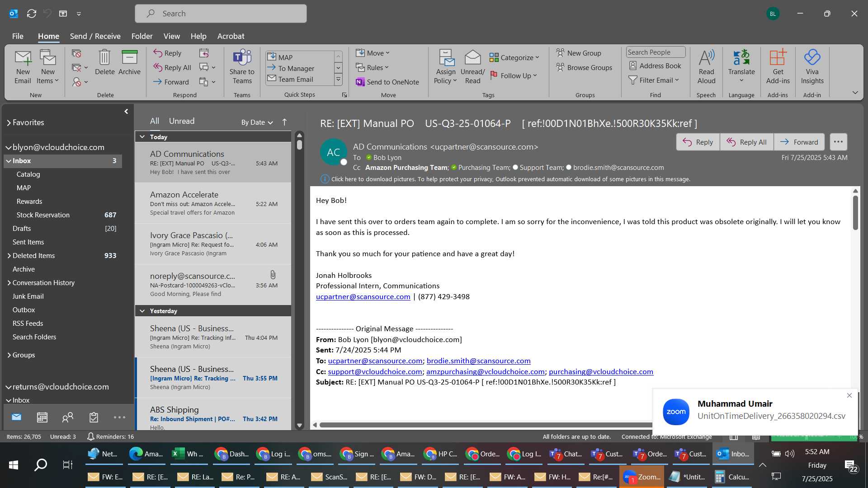Open Zoom from the taskbar
868x488 pixels.
pos(642,477)
